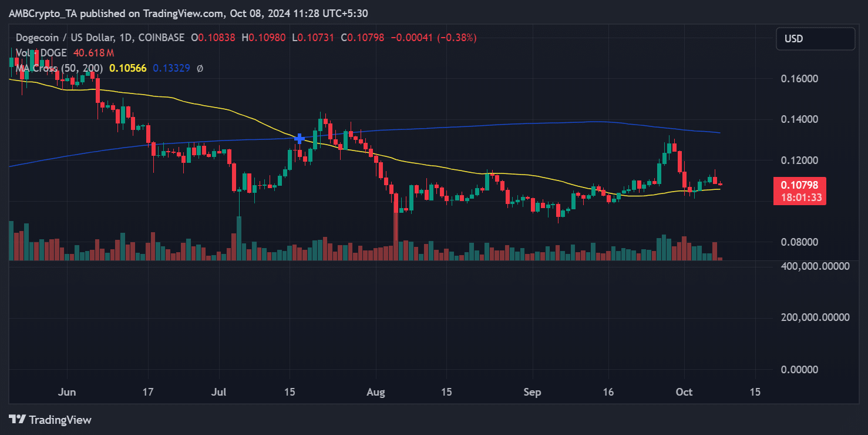Click the 17 June date axis label
Image resolution: width=868 pixels, height=435 pixels.
(x=148, y=392)
